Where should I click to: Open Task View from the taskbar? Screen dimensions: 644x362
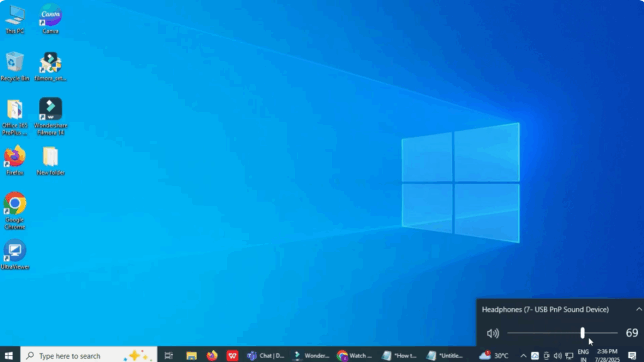(x=168, y=355)
